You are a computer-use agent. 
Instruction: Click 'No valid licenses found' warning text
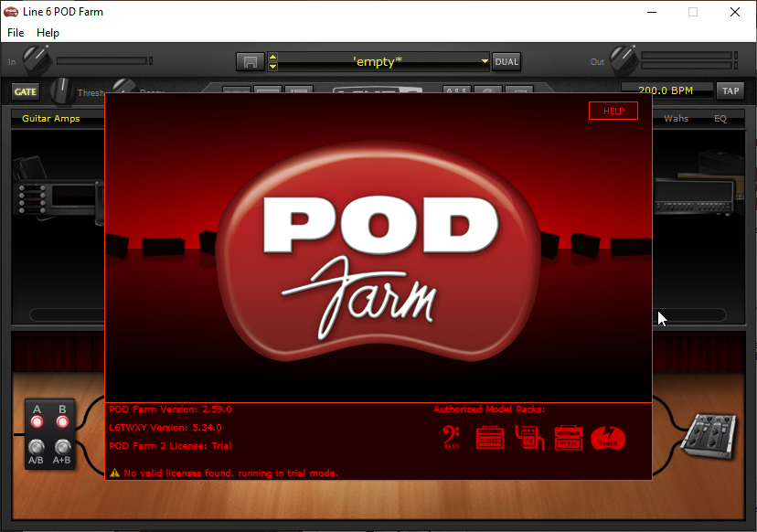coord(230,473)
